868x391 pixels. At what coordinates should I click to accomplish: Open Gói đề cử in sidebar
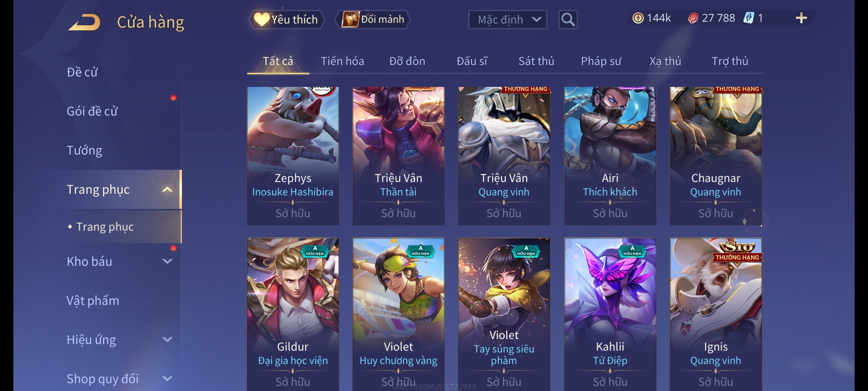click(x=92, y=111)
